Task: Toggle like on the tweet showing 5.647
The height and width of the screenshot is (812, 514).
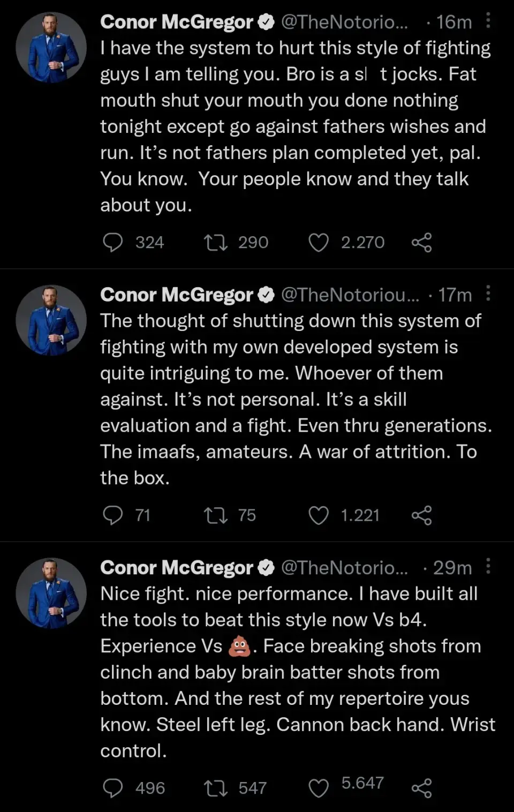Action: point(319,788)
